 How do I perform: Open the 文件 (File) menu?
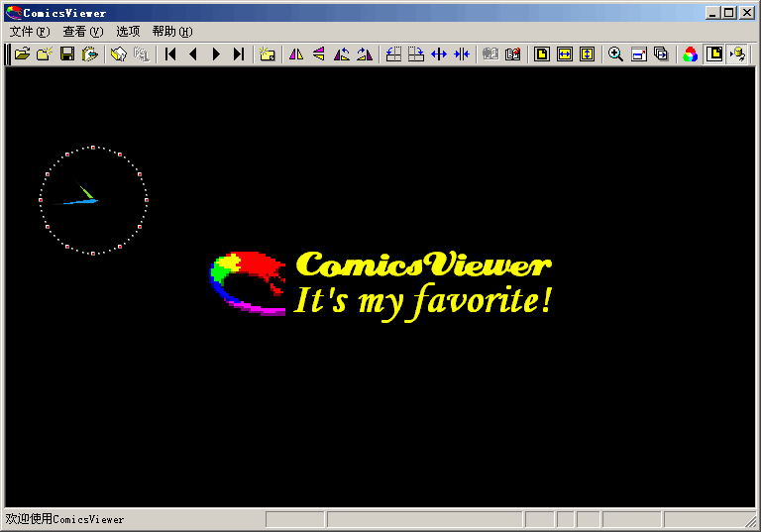(29, 32)
